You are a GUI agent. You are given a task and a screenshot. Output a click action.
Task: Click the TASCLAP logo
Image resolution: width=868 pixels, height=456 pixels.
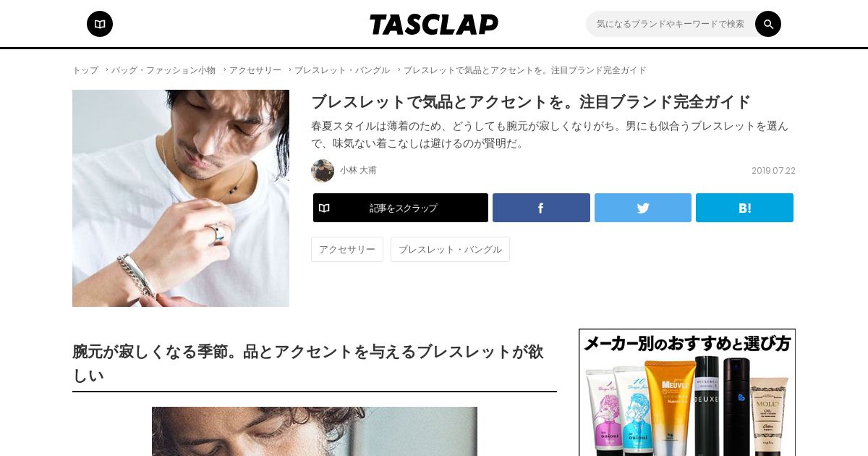pos(434,25)
